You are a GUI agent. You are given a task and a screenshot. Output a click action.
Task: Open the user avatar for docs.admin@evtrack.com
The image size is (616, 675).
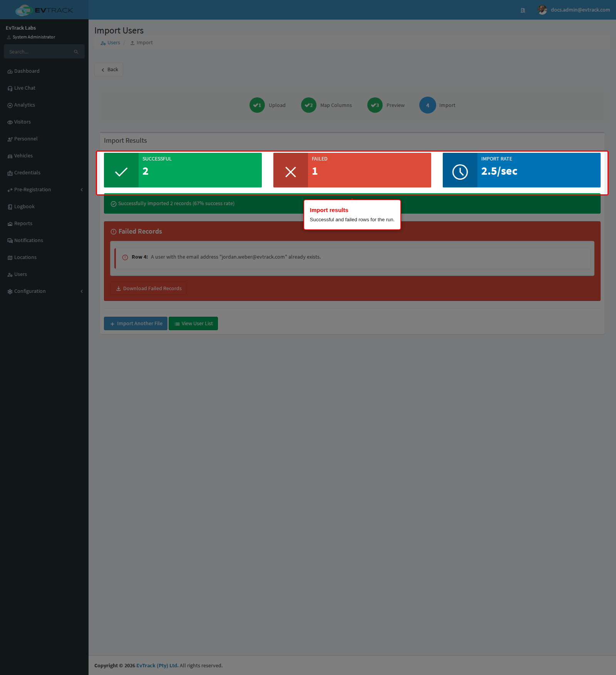coord(542,10)
